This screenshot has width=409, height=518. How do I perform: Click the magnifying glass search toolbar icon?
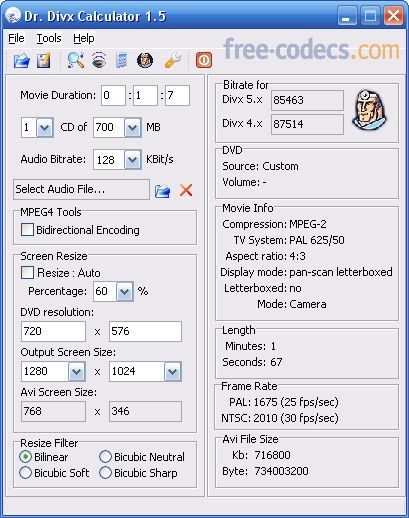76,60
